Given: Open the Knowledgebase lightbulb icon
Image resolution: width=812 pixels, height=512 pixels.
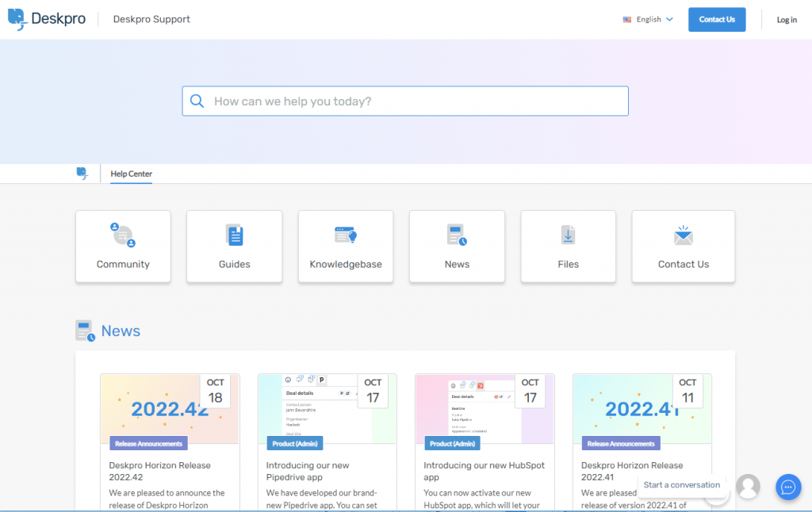Looking at the screenshot, I should tap(346, 235).
